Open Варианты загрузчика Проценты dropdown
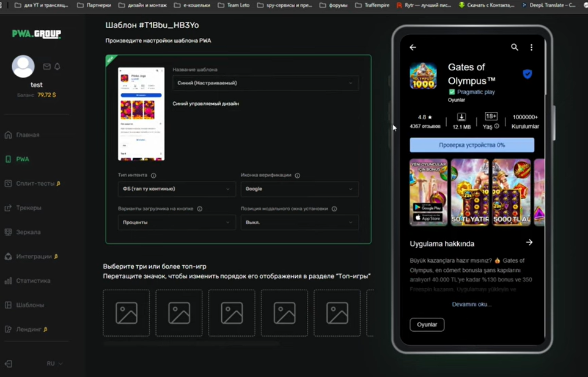The height and width of the screenshot is (377, 588). [177, 222]
